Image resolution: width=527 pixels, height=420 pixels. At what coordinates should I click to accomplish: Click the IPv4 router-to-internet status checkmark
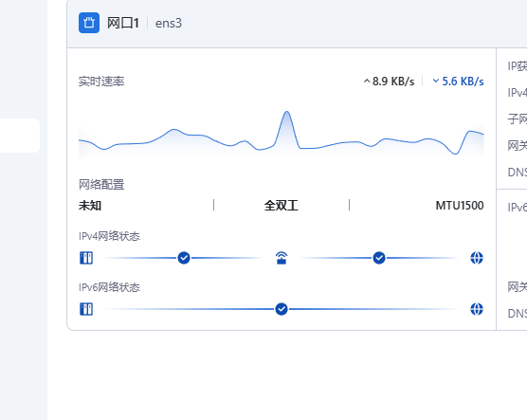[x=379, y=258]
